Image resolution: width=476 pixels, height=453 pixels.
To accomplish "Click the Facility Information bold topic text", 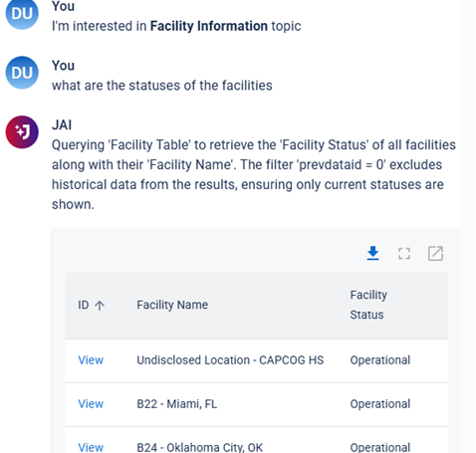I will point(209,26).
